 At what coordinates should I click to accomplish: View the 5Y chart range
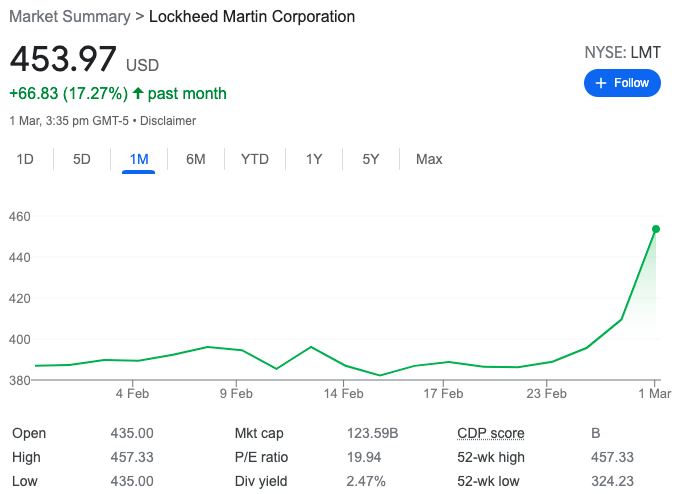coord(371,159)
